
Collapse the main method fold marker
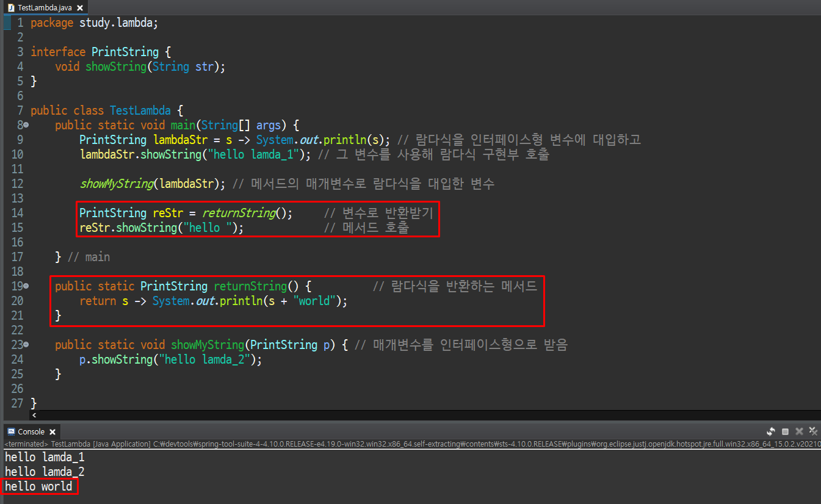click(x=26, y=125)
